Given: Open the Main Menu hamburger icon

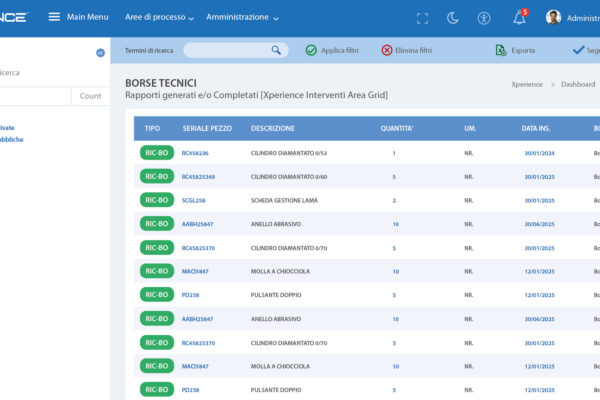Looking at the screenshot, I should pos(55,17).
